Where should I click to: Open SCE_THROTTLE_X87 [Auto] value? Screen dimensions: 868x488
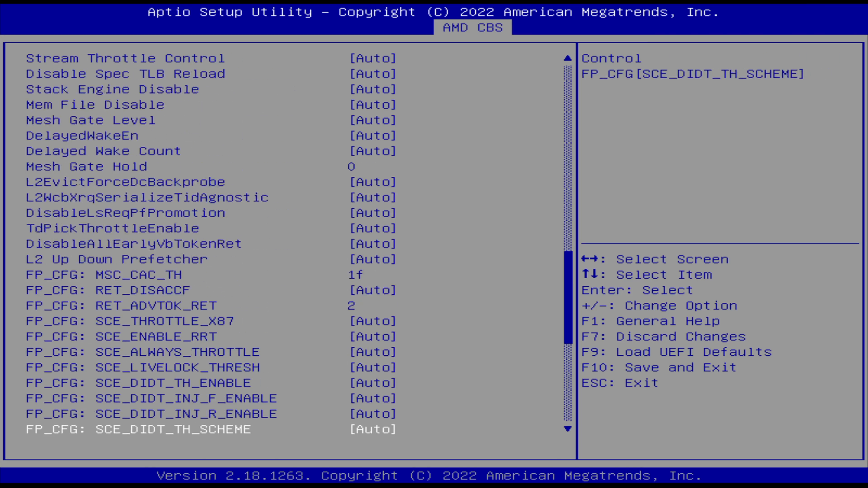(373, 322)
